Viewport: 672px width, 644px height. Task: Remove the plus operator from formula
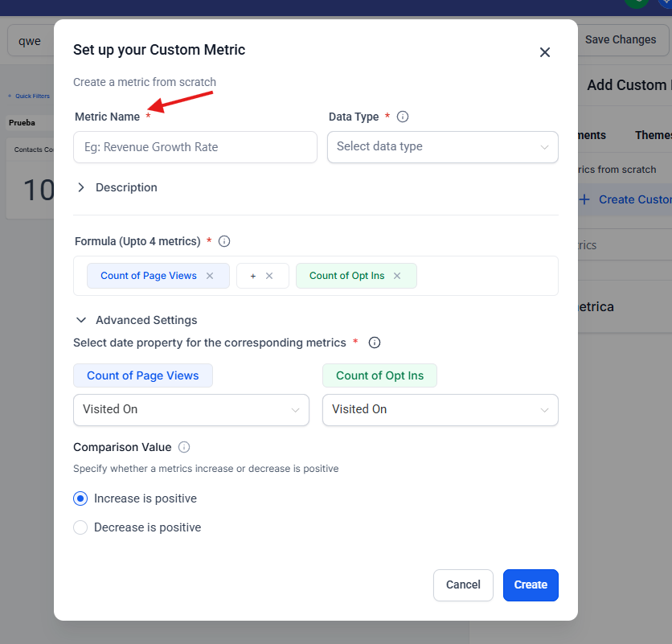pos(269,276)
